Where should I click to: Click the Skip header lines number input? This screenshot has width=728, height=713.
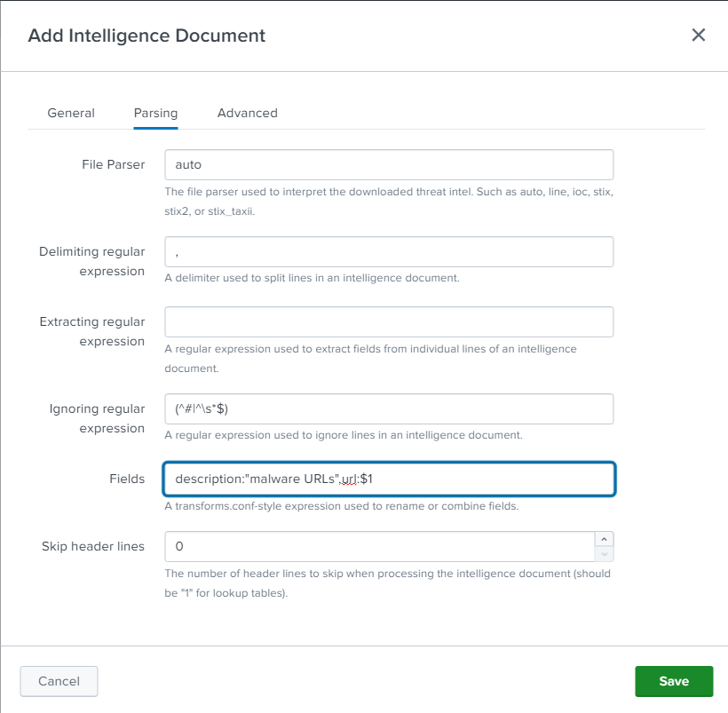point(378,546)
